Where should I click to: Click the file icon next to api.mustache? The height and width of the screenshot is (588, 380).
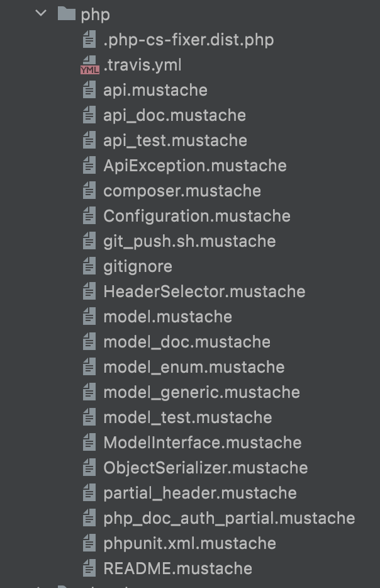coord(89,90)
